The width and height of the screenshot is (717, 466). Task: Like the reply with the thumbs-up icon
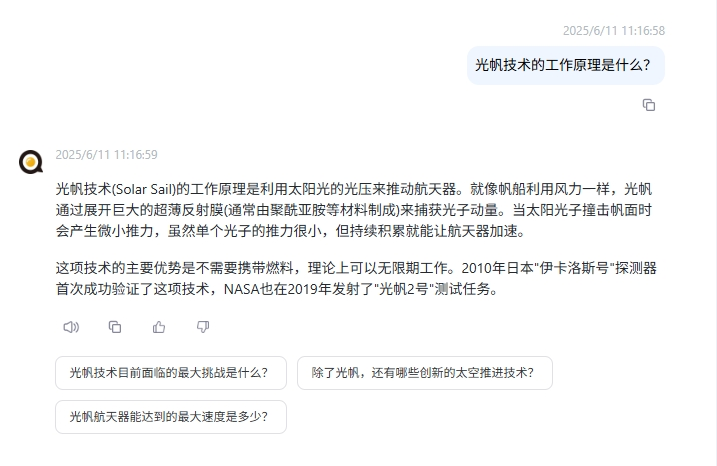tap(159, 327)
